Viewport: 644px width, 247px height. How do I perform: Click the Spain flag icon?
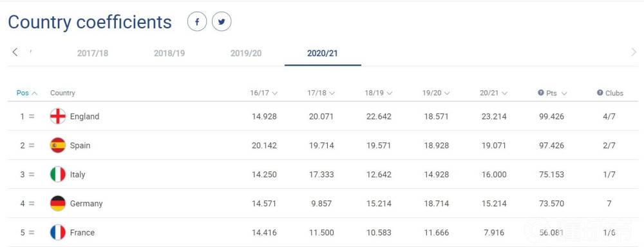click(58, 146)
